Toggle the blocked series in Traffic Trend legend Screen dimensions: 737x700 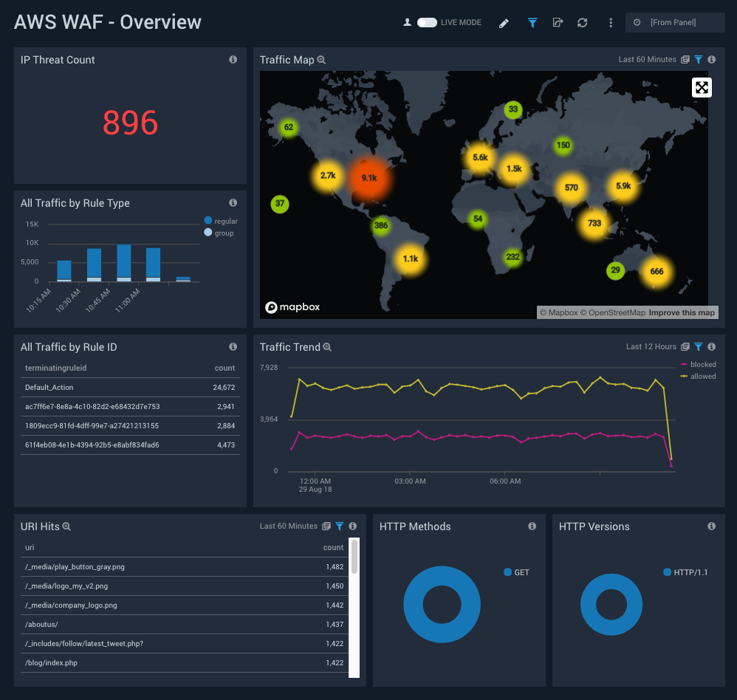pyautogui.click(x=684, y=365)
